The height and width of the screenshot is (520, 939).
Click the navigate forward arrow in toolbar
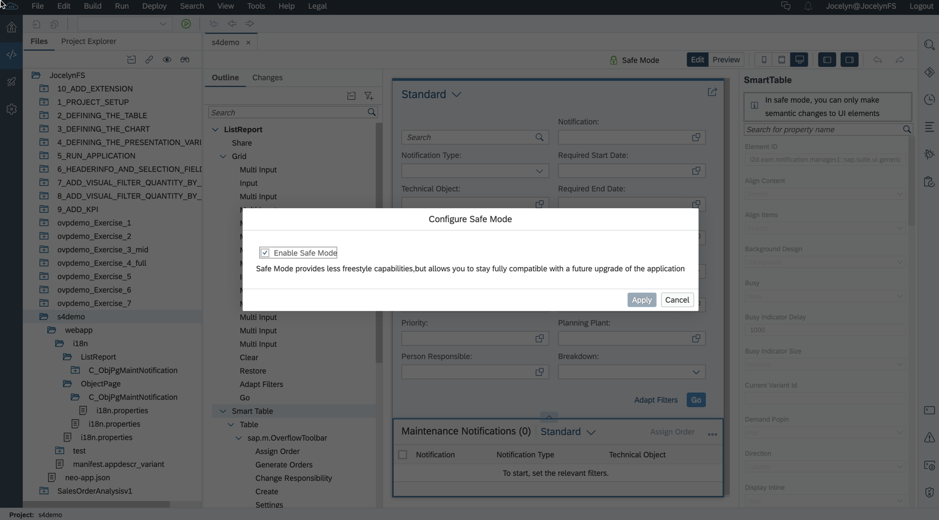[250, 24]
